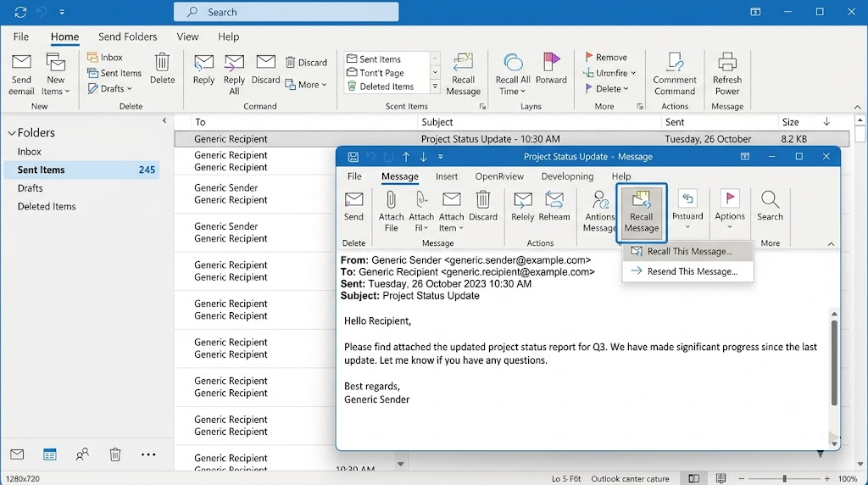This screenshot has height=485, width=868.
Task: Click the message body vertical scrollbar
Action: coord(834,363)
